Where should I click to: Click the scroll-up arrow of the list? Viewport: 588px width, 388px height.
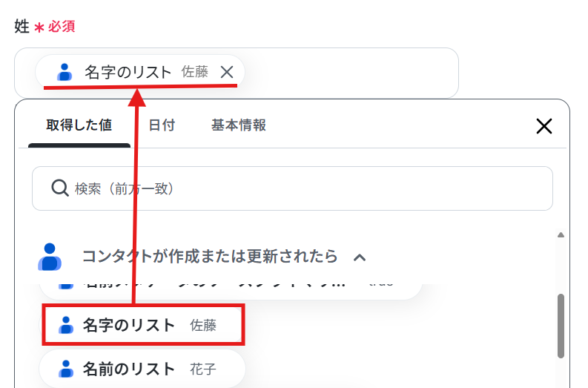tap(561, 235)
